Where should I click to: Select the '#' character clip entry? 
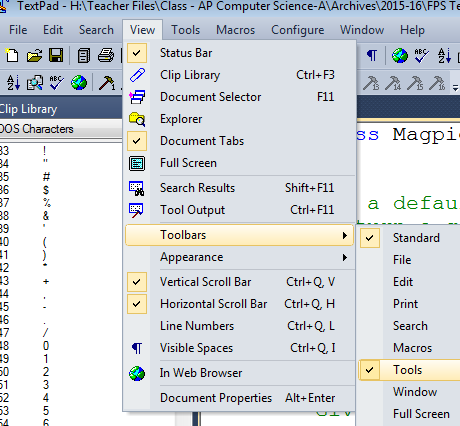click(x=46, y=177)
